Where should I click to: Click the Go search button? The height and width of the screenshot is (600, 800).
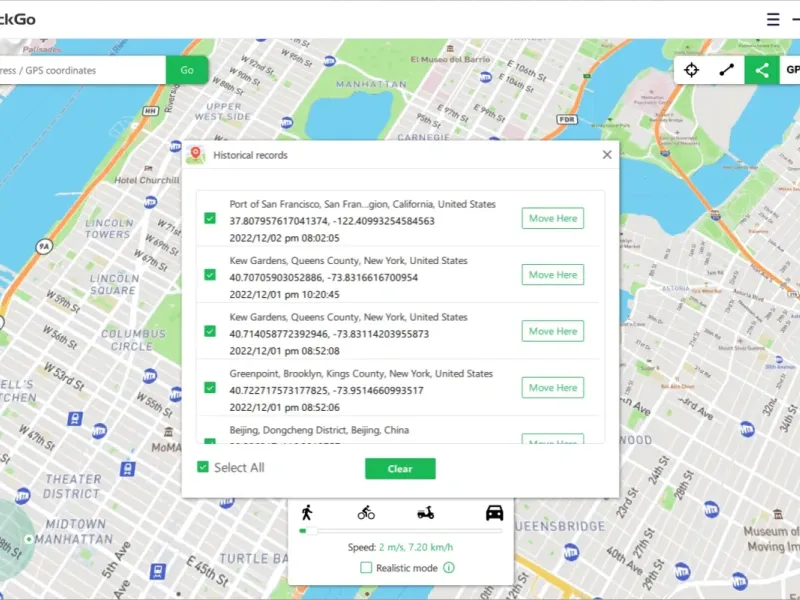(187, 70)
